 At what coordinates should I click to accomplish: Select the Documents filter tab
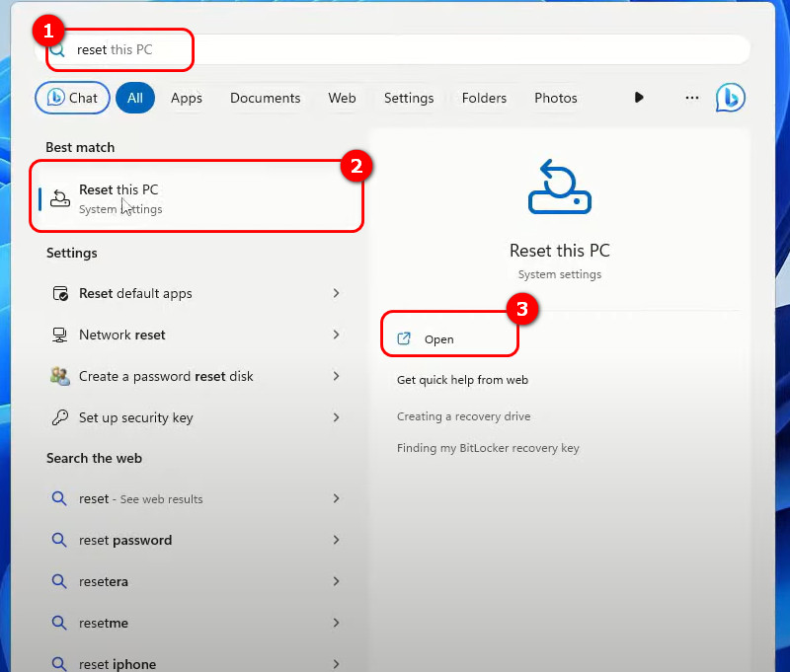(x=265, y=98)
